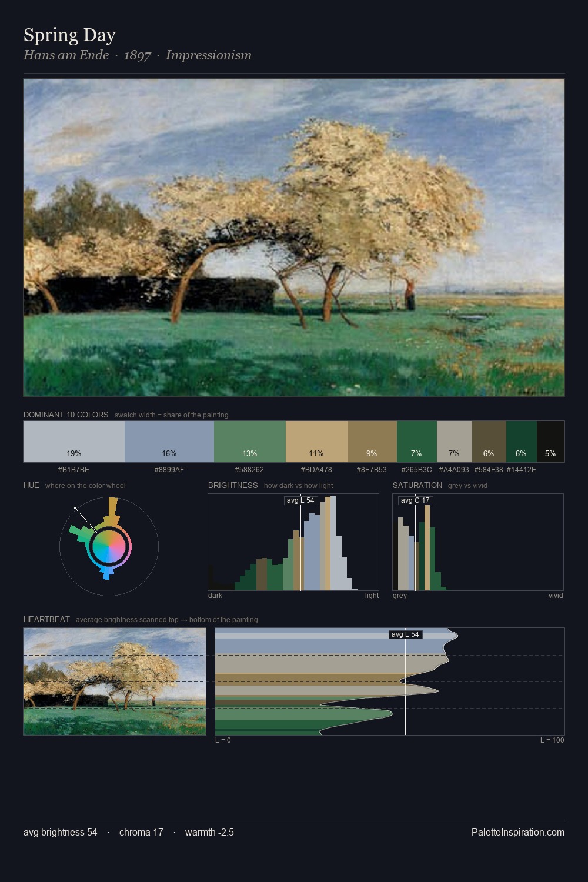Screen dimensions: 588x882
Task: Click the 'avg C 17' saturation marker
Action: [415, 500]
